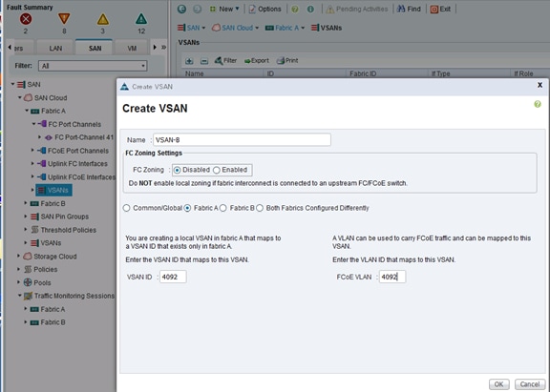Click the Find binoculars icon
Image resolution: width=550 pixels, height=392 pixels.
click(401, 9)
